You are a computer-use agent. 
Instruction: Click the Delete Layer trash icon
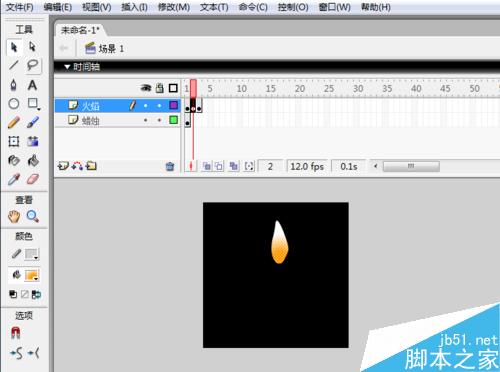click(170, 166)
